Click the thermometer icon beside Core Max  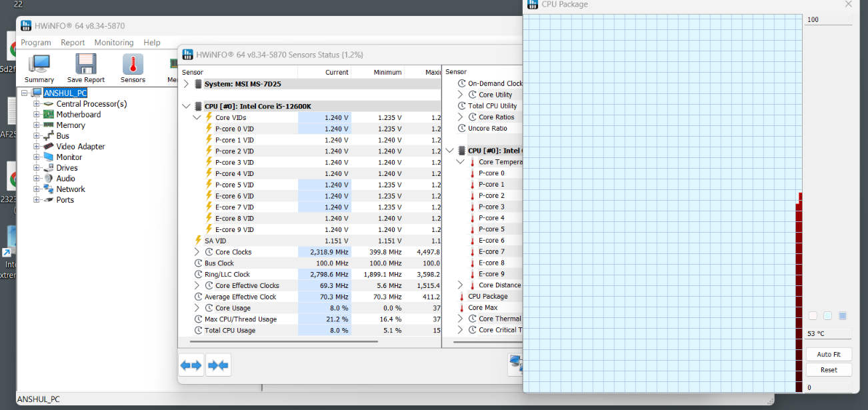462,308
